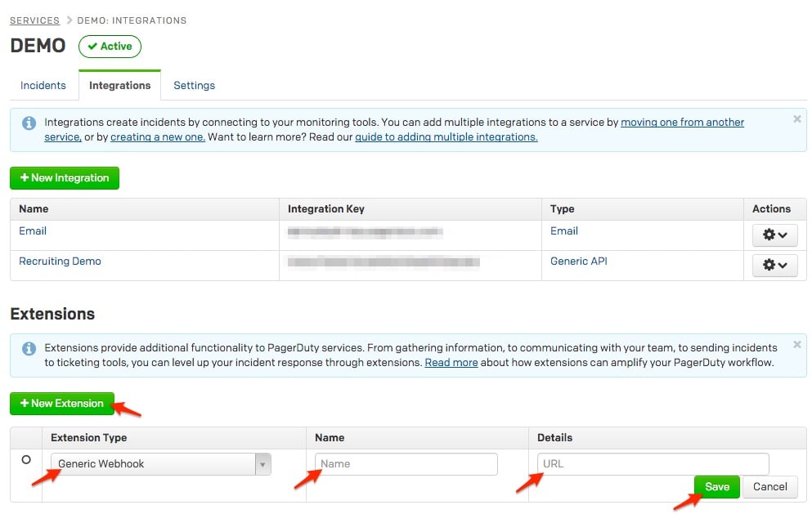Image resolution: width=812 pixels, height=532 pixels.
Task: Expand the Extension Type dropdown
Action: [262, 464]
